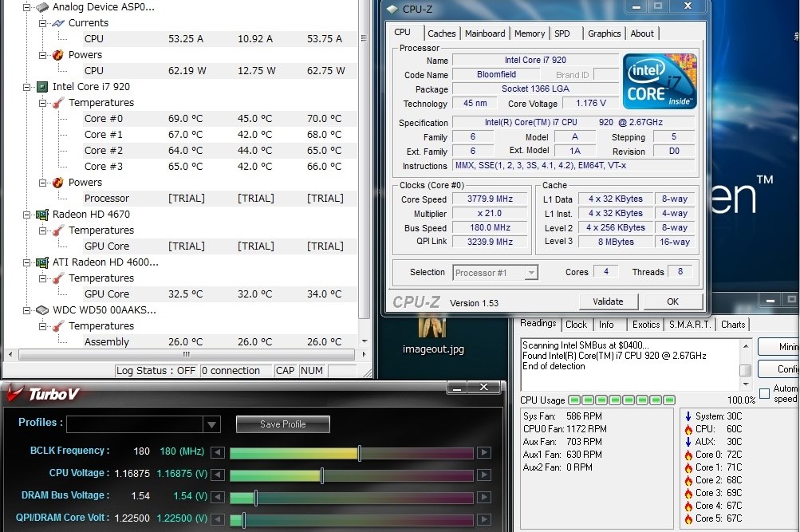Click Save Profile in TurboV

pos(283,424)
